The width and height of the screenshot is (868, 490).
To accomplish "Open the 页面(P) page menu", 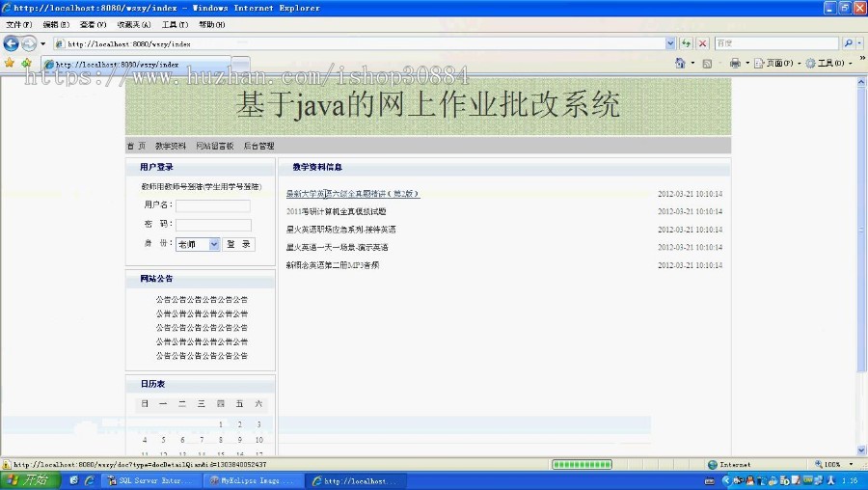I will (x=777, y=63).
